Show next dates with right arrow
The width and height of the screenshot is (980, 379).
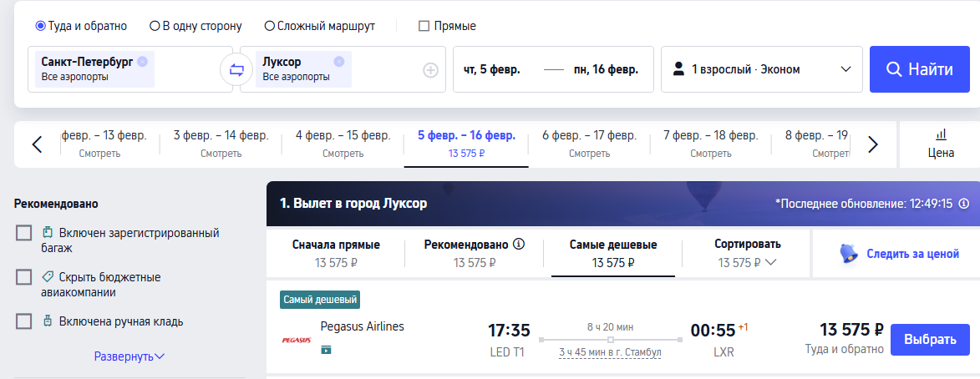tap(873, 144)
